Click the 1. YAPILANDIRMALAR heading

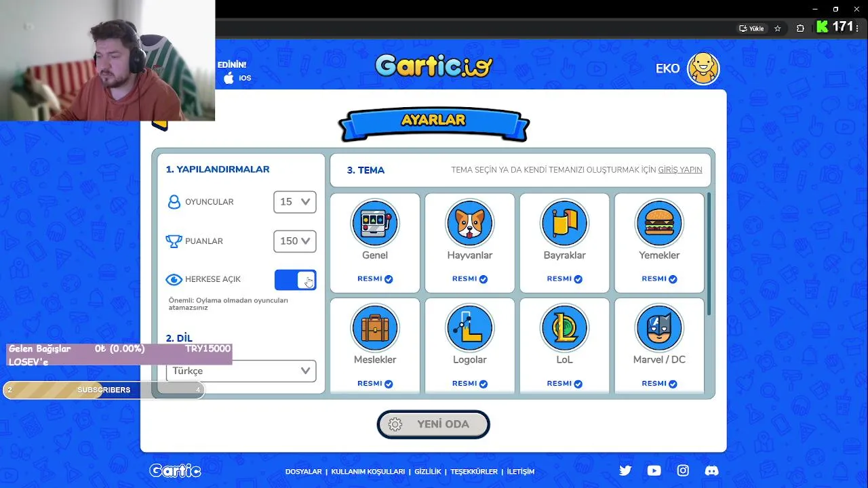click(x=218, y=169)
